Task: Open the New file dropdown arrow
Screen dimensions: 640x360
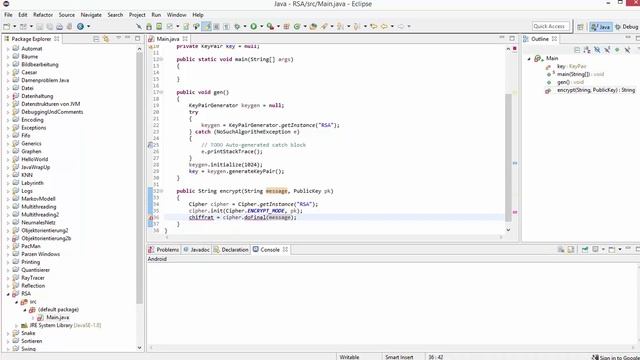Action: (x=14, y=27)
